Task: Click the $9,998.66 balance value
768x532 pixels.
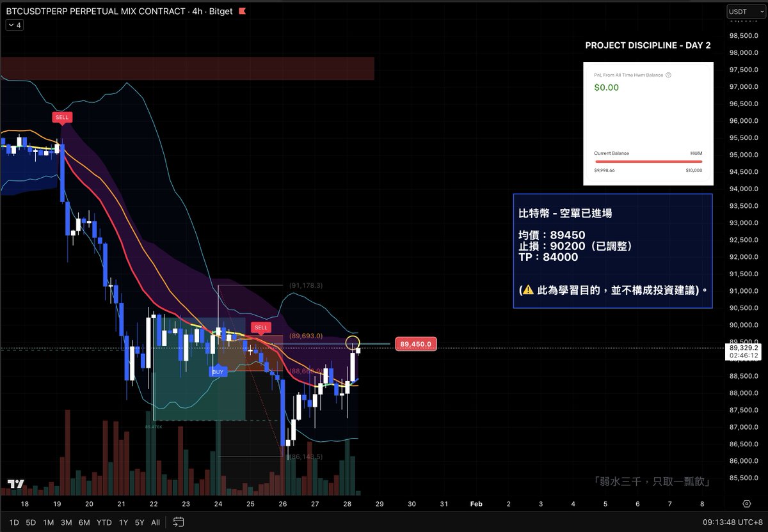Action: (604, 170)
